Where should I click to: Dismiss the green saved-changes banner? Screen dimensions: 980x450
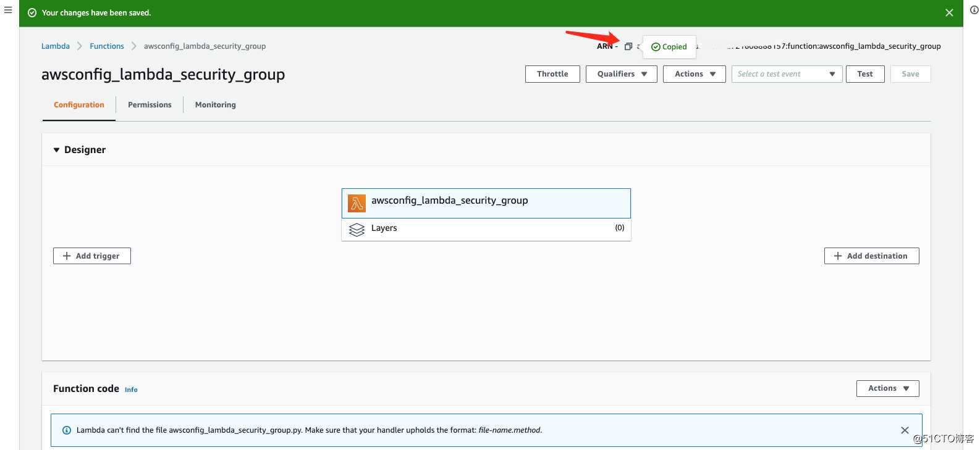(949, 13)
